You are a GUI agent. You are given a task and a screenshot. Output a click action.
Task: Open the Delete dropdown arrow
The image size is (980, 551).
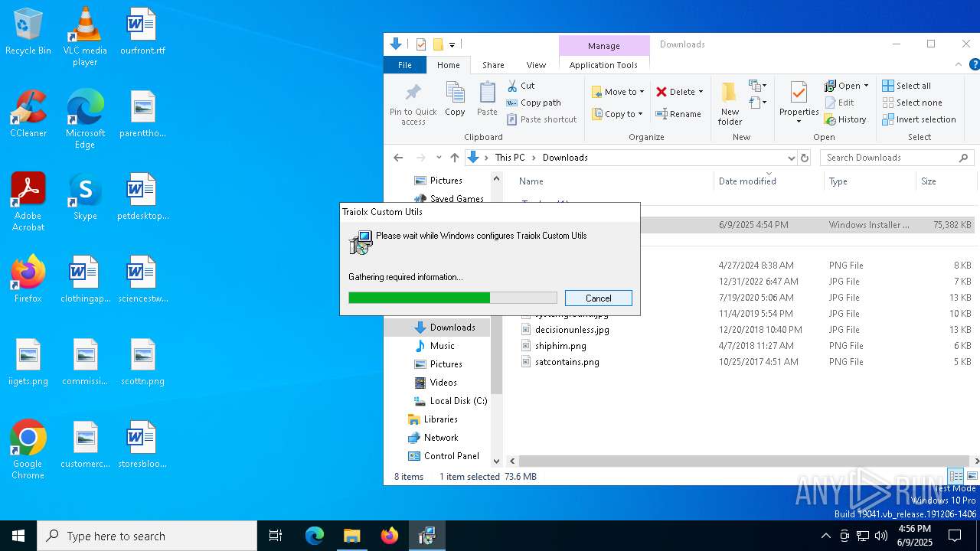701,92
